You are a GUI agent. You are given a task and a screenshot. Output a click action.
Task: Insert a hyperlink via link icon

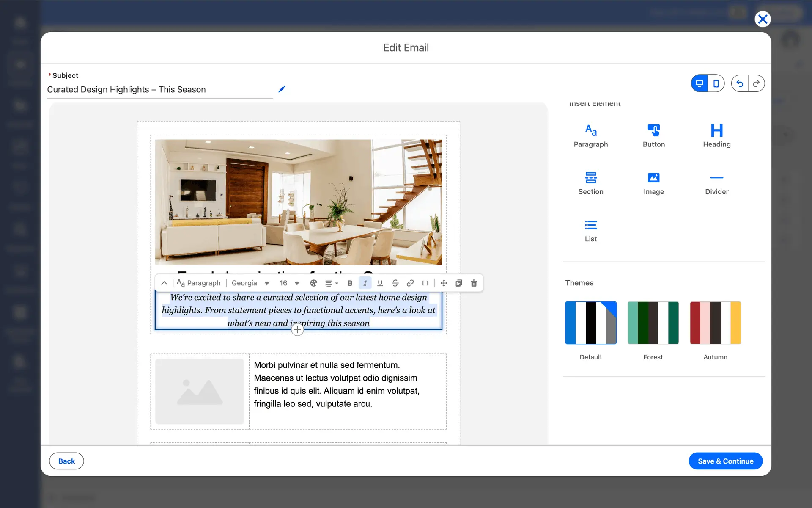point(410,283)
